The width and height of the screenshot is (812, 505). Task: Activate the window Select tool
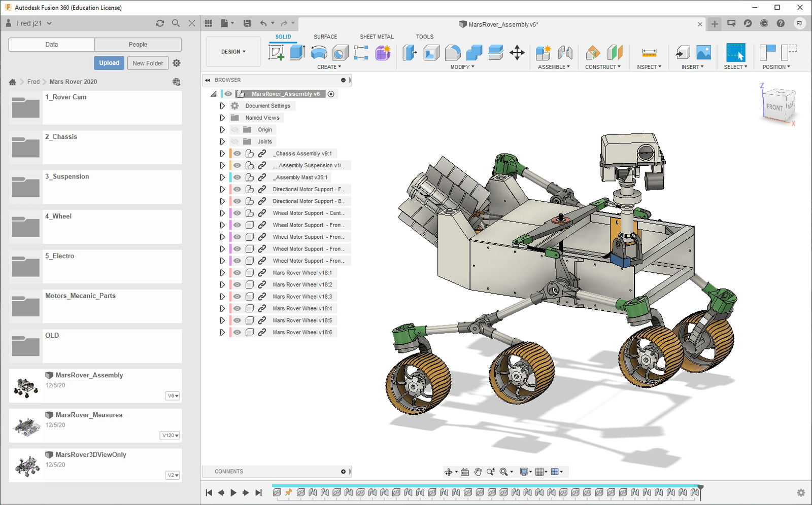click(735, 52)
